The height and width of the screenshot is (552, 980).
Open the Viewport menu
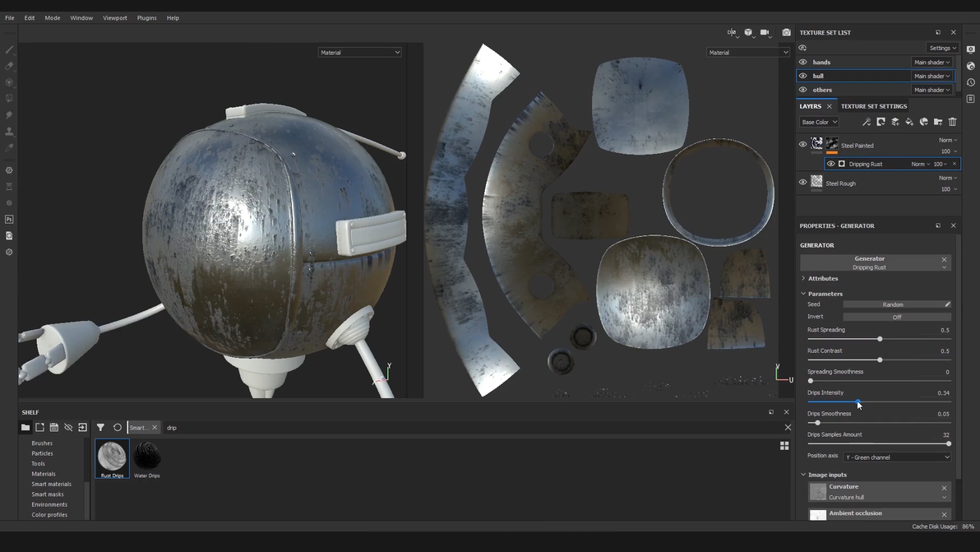coord(114,17)
